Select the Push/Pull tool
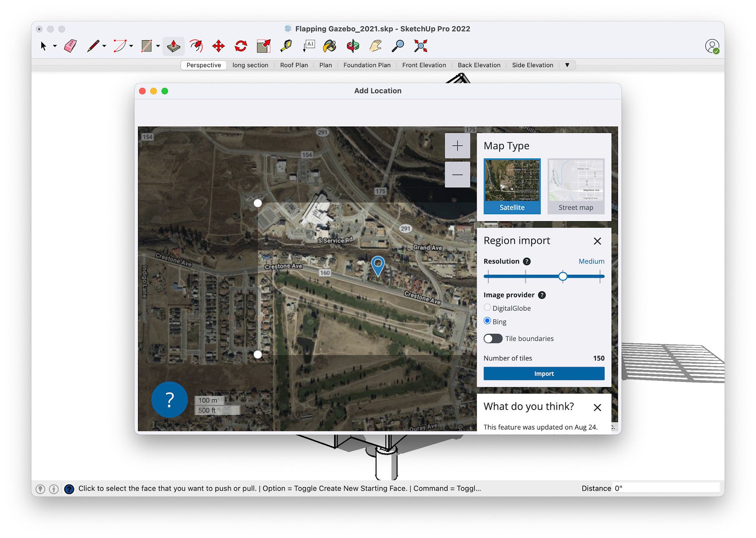 tap(173, 46)
